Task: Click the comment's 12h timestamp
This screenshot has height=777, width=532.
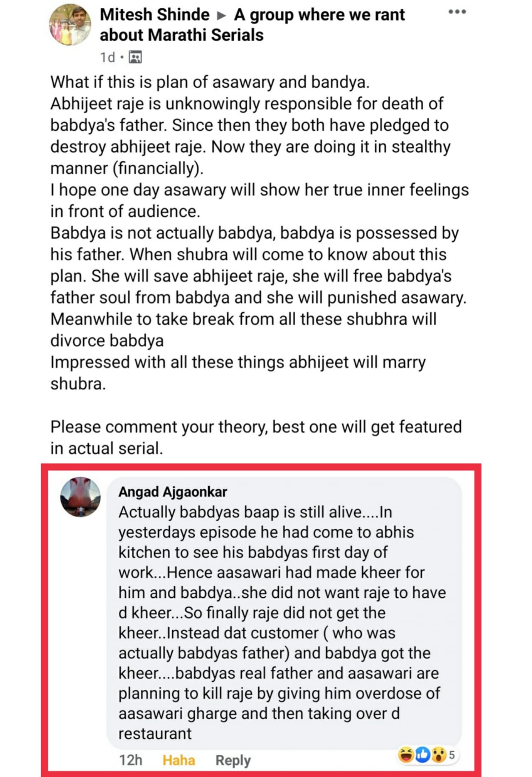Action: pyautogui.click(x=131, y=760)
